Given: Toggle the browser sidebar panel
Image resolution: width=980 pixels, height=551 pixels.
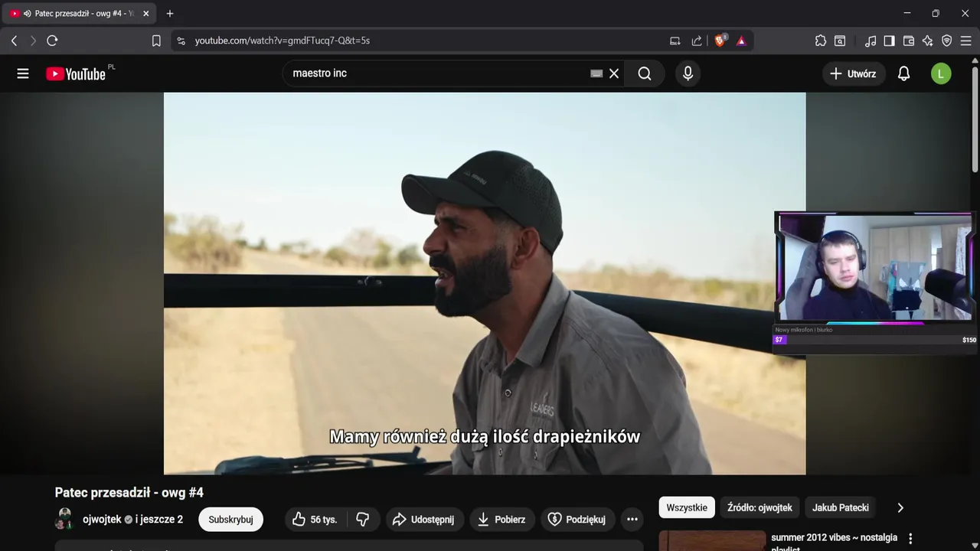Looking at the screenshot, I should click(x=889, y=41).
